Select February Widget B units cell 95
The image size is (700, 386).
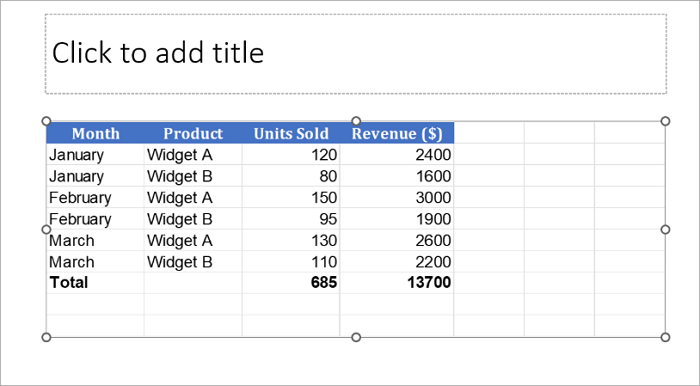[x=291, y=219]
